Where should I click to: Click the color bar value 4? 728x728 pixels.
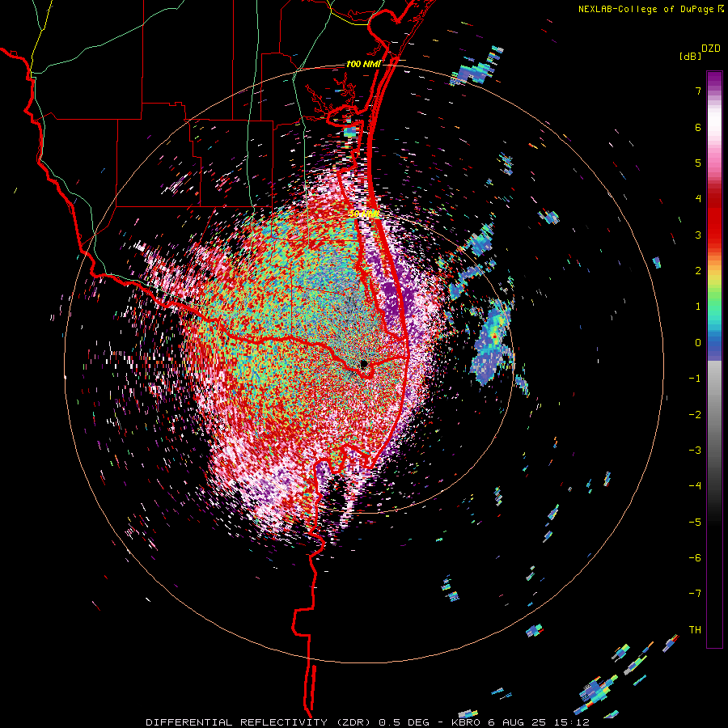[698, 199]
